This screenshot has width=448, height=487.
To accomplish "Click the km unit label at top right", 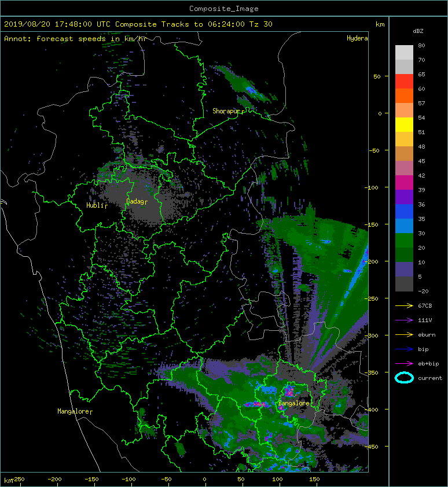I will tap(380, 24).
